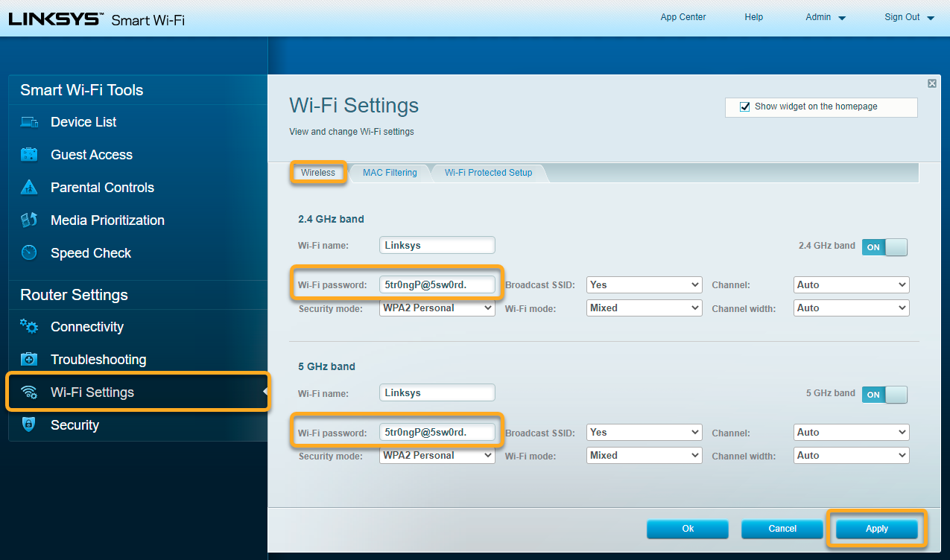
Task: Click the Connectivity gears icon
Action: [29, 326]
